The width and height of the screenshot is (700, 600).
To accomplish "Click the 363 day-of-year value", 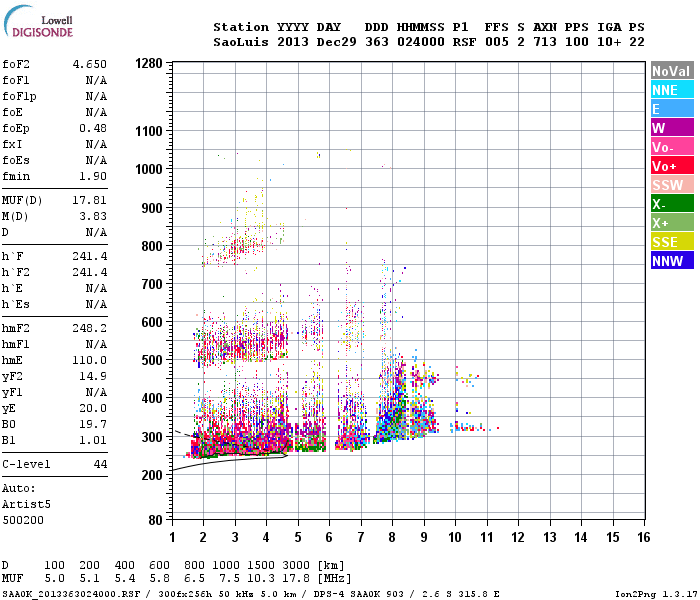I will (377, 42).
